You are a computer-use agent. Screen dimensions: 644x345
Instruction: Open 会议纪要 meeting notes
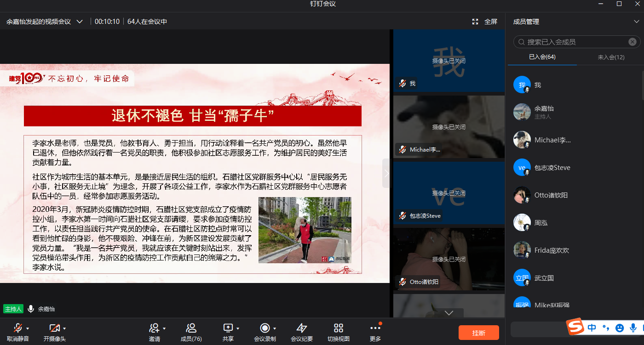click(x=302, y=328)
